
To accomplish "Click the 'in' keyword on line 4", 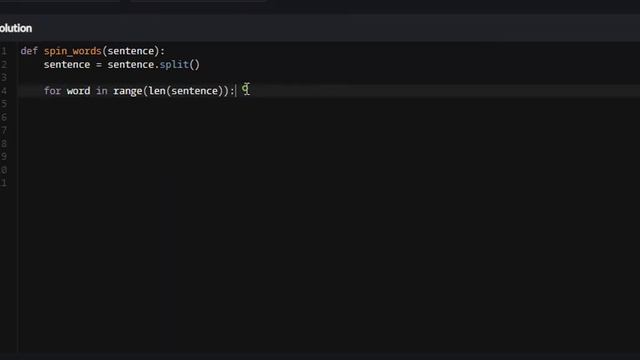I will coord(102,91).
